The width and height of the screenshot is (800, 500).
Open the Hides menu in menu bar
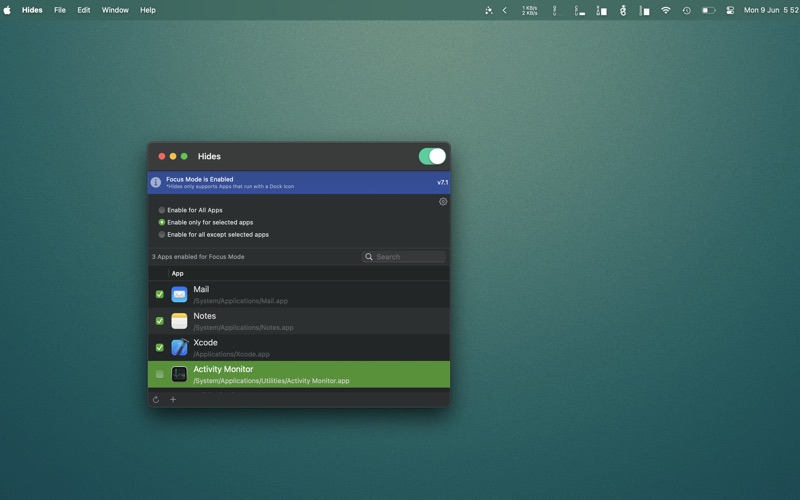coord(32,10)
